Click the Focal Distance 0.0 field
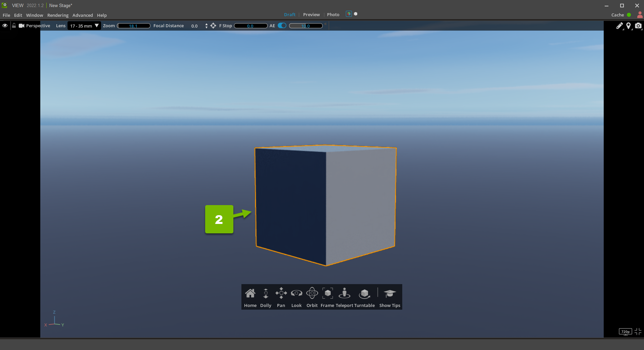Viewport: 644px width, 350px height. pyautogui.click(x=194, y=26)
